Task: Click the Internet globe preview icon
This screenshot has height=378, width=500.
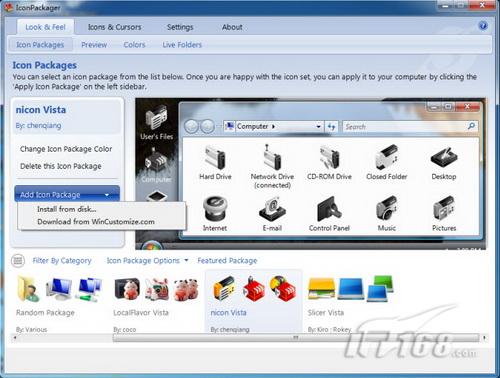Action: 215,209
